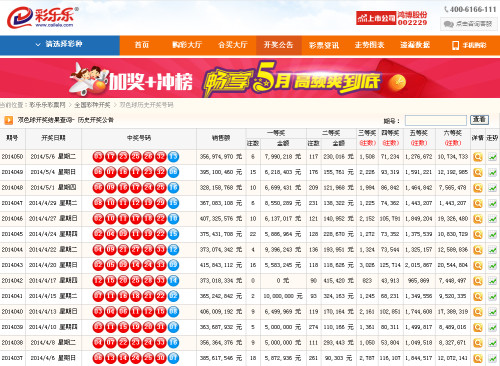Open mobile lottery phone icon in navigation
The width and height of the screenshot is (500, 366).
(455, 45)
